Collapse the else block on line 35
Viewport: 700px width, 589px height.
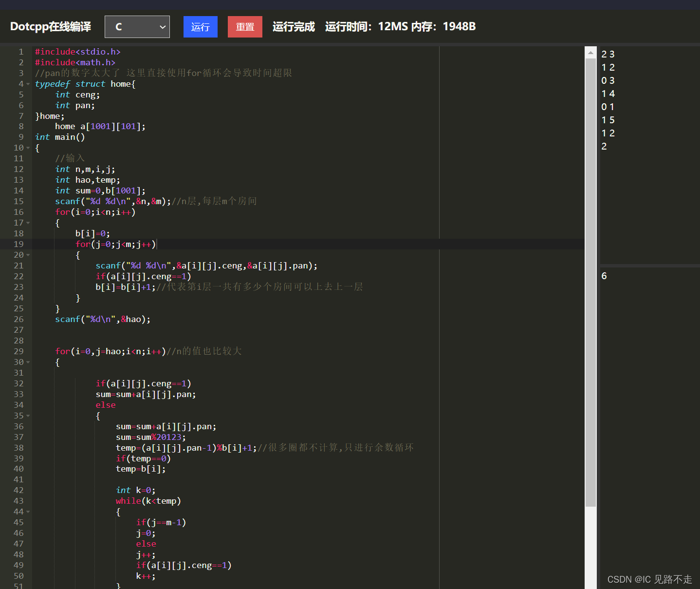click(x=28, y=416)
